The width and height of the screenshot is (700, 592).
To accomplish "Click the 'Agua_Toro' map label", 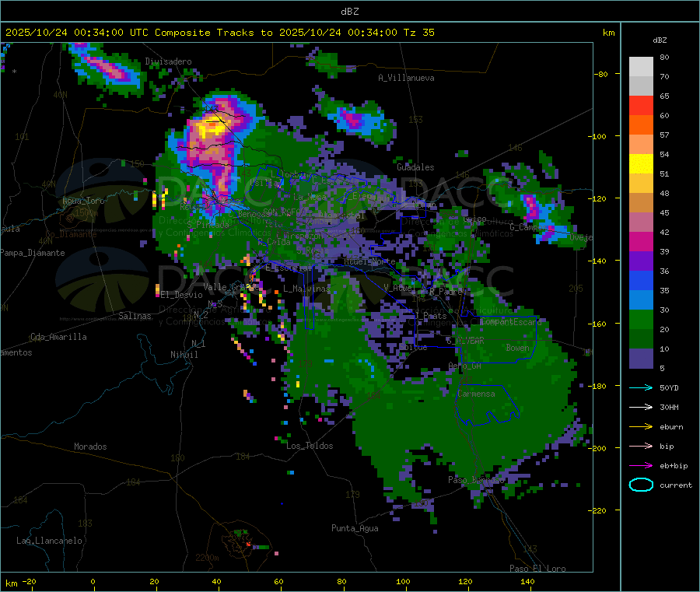I will (x=83, y=201).
